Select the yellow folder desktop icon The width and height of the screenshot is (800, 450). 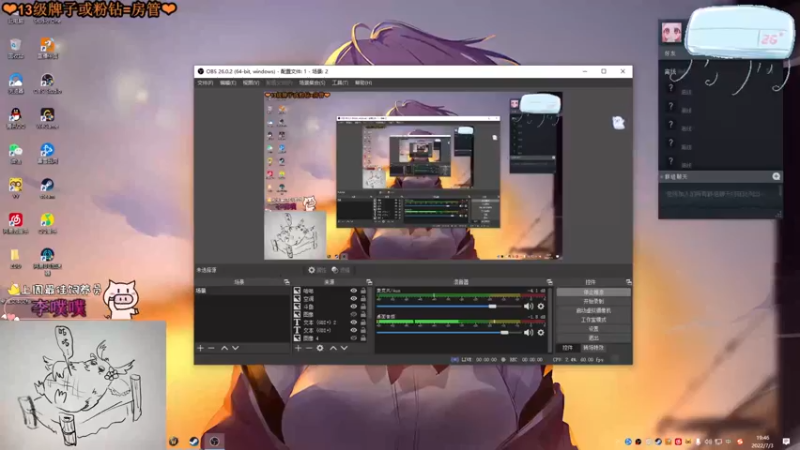pyautogui.click(x=15, y=258)
